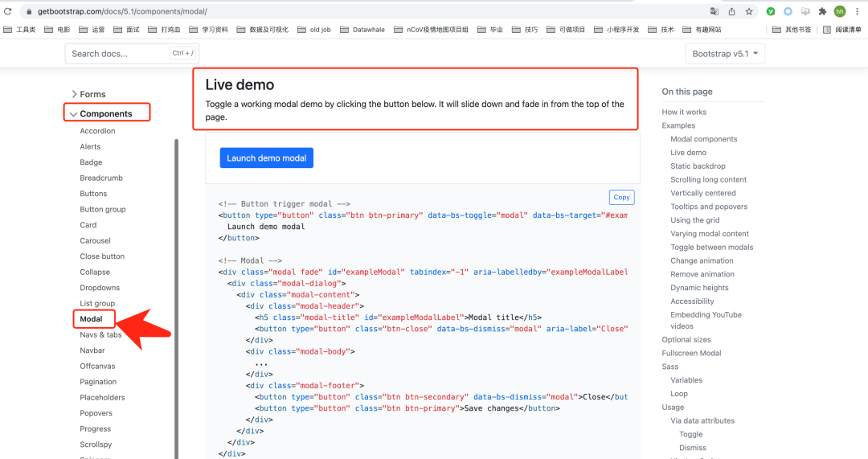Click the share page icon
This screenshot has width=868, height=459.
(731, 12)
